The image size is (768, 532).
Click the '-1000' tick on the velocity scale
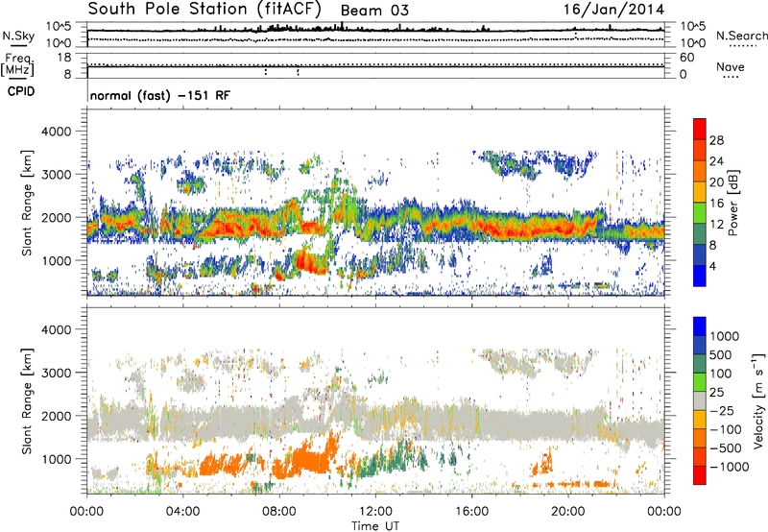729,467
